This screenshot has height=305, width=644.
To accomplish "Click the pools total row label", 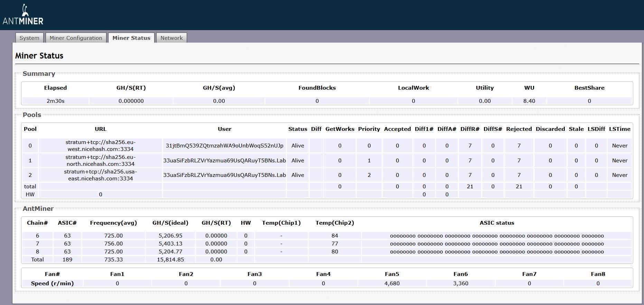I will (30, 187).
